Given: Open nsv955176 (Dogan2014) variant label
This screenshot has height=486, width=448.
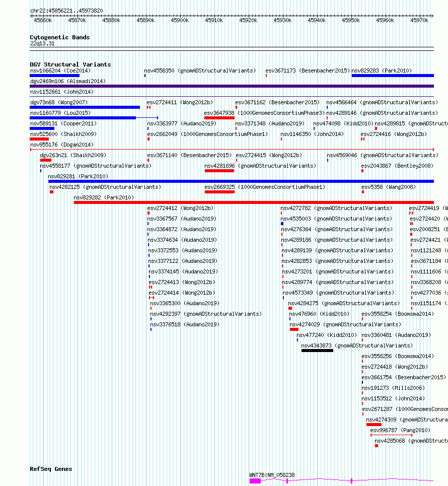Looking at the screenshot, I should [62, 145].
